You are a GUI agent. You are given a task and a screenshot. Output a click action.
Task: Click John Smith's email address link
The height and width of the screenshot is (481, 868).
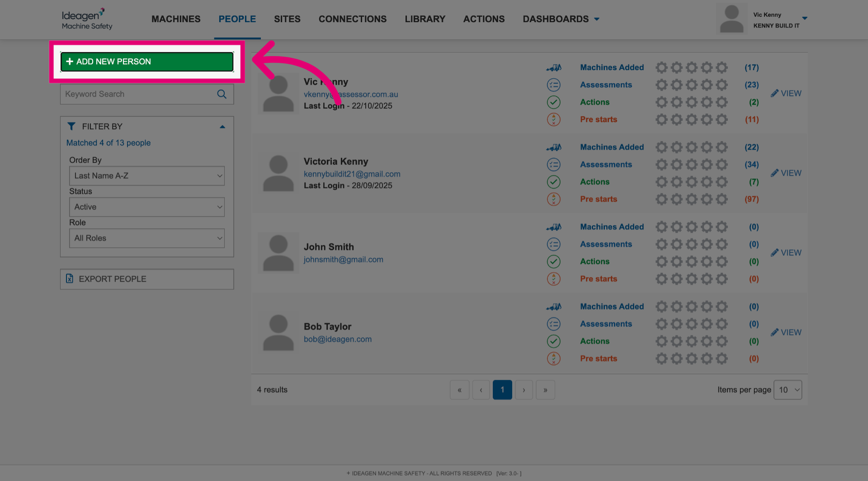point(344,259)
